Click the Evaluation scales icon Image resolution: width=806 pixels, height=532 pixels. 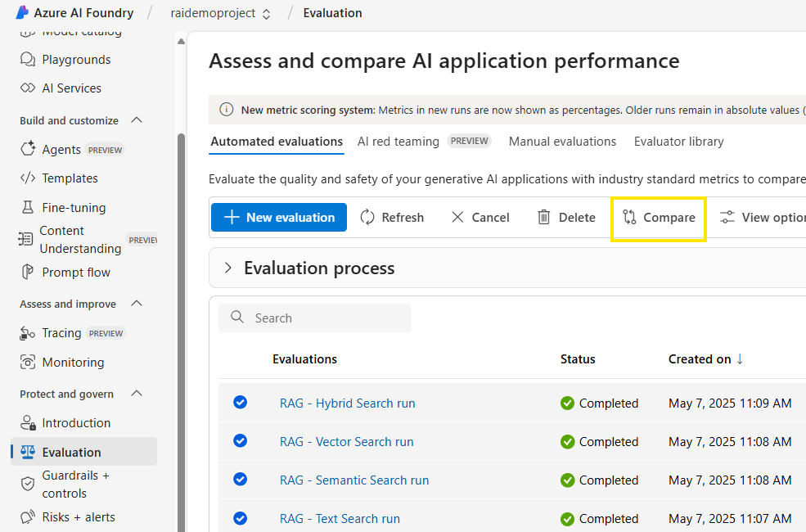coord(28,452)
